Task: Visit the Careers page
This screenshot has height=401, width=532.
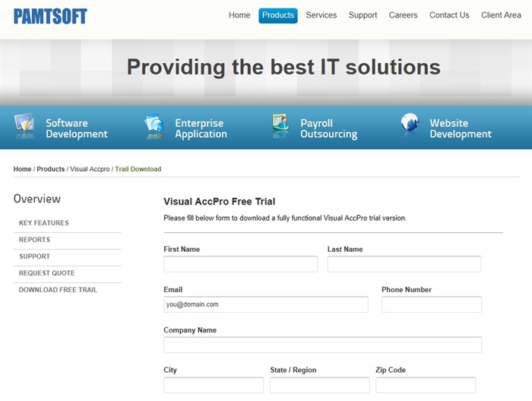Action: click(403, 15)
